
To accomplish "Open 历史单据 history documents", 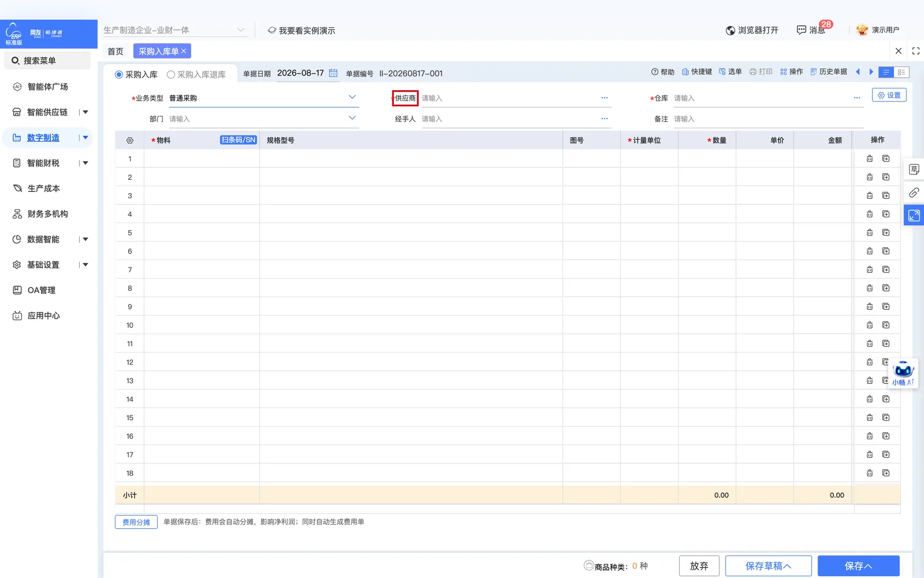I will [828, 72].
